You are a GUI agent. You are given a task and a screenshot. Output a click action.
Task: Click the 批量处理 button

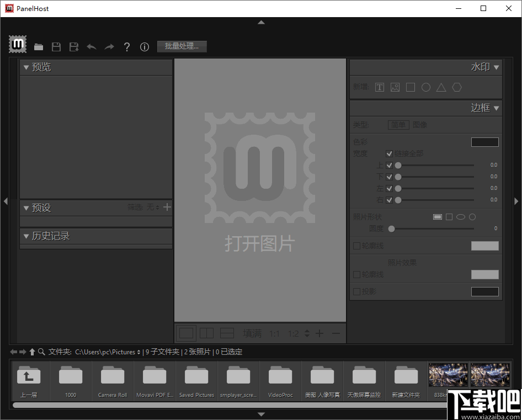tap(182, 46)
